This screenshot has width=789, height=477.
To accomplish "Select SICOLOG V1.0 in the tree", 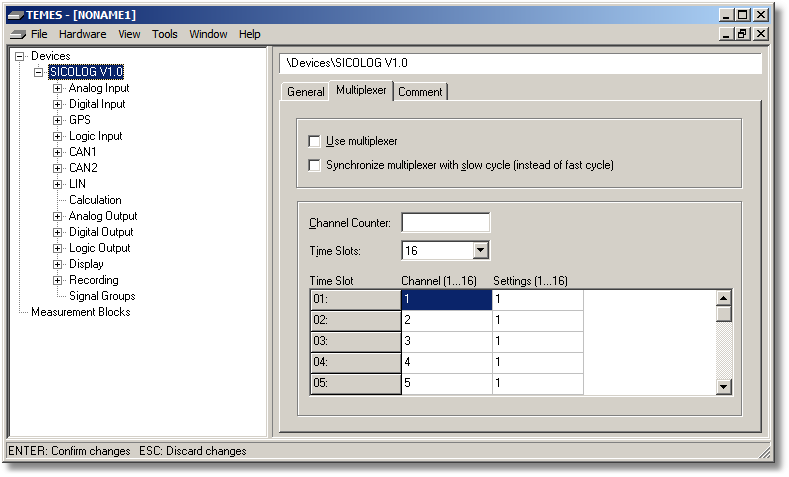I will point(86,72).
